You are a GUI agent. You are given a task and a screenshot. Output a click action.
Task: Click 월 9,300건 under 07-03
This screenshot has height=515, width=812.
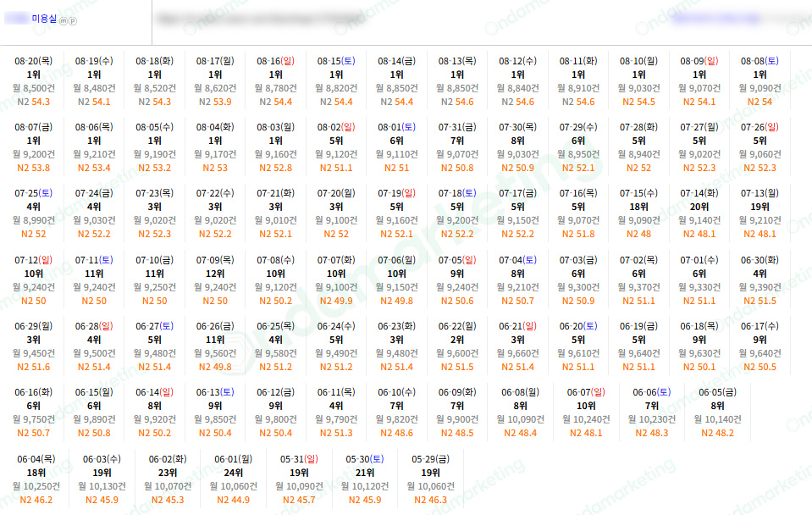click(x=578, y=287)
